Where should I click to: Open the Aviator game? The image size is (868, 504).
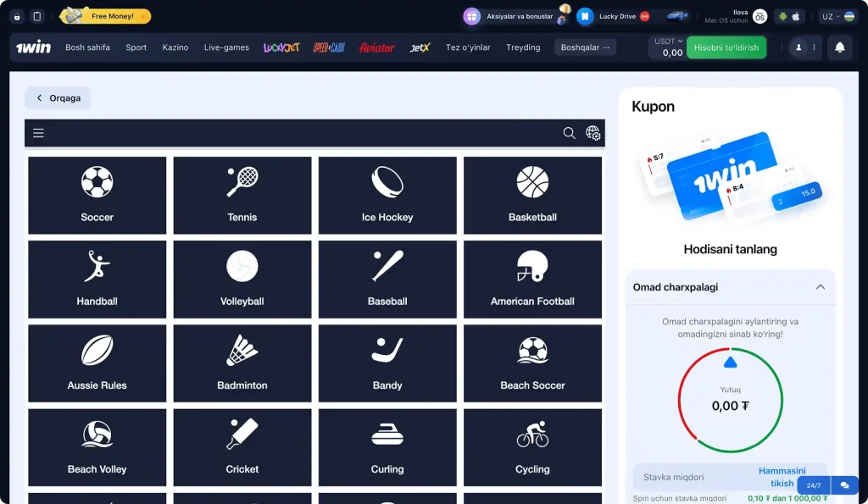377,47
